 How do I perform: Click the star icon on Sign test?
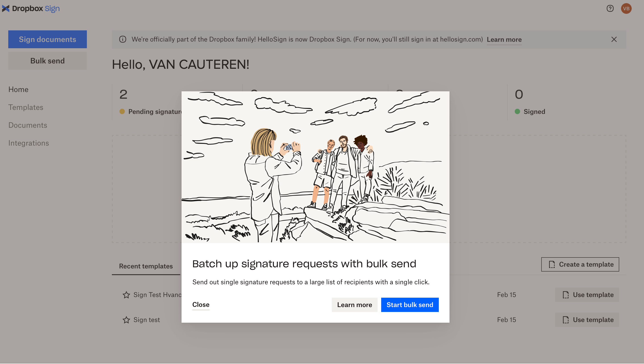pos(126,320)
